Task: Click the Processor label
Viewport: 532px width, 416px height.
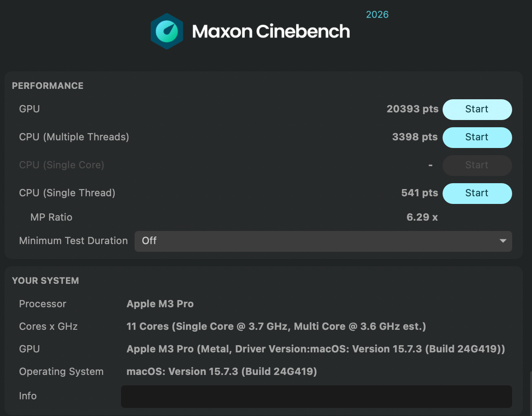Action: (42, 304)
